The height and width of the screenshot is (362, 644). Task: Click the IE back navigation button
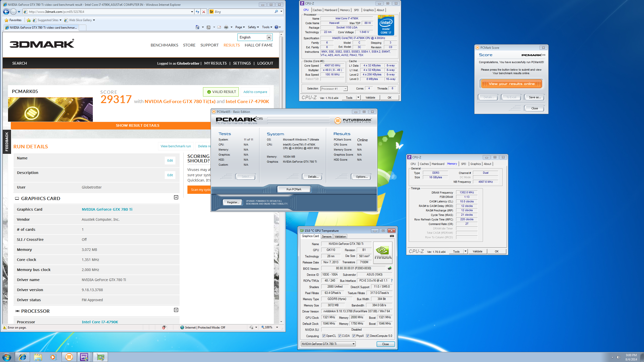pos(6,12)
